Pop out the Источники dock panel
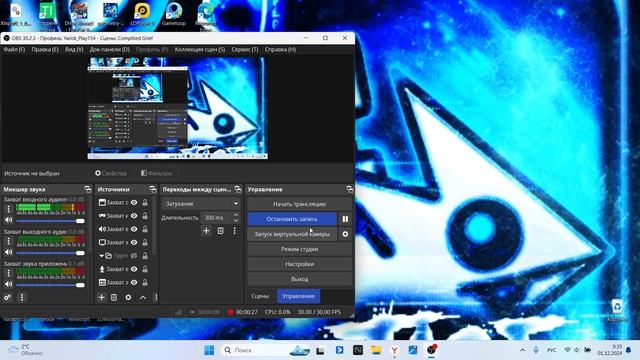 point(153,189)
